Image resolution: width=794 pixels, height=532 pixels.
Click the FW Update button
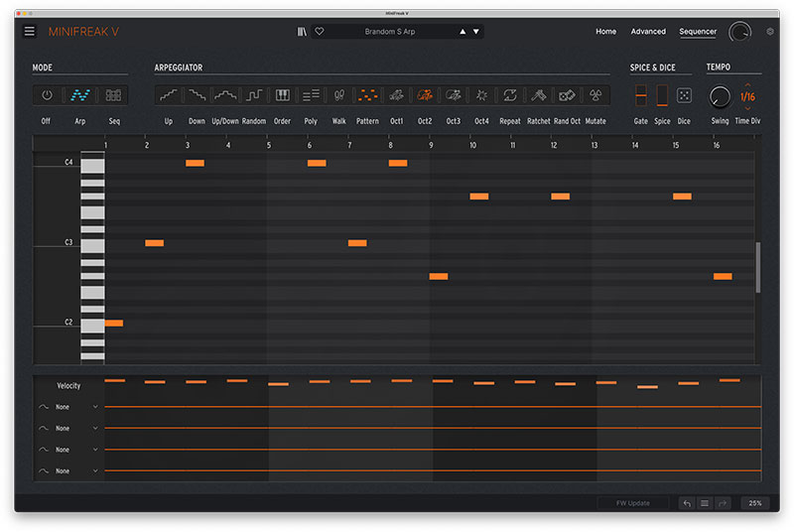pos(632,503)
